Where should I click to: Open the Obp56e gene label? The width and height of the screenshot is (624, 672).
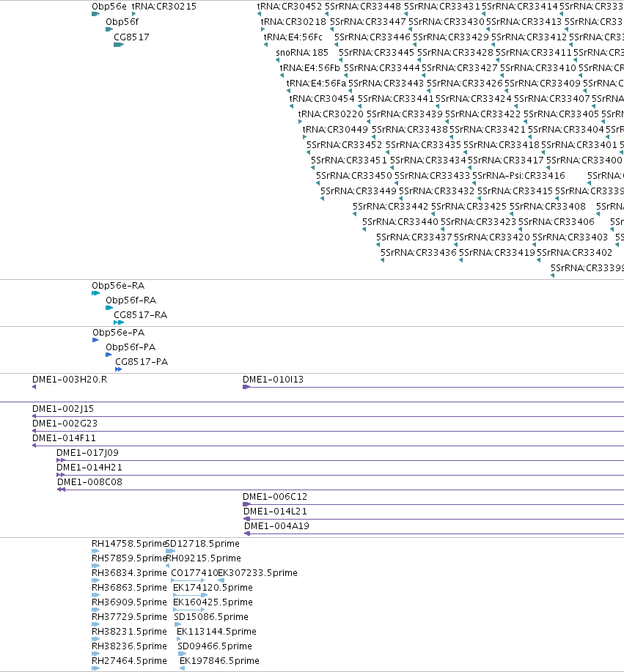tap(109, 7)
